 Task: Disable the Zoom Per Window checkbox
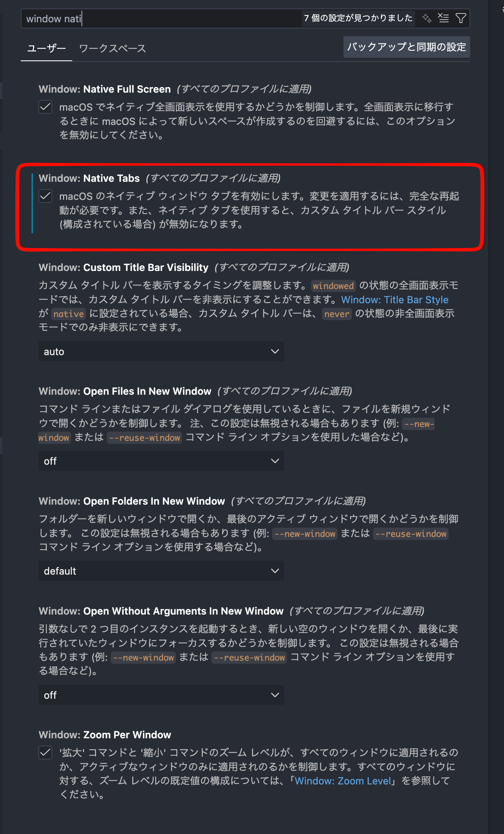pos(45,752)
